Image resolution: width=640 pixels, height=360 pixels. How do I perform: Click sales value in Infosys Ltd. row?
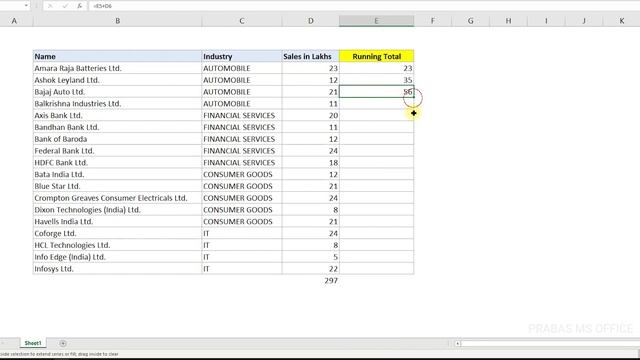pyautogui.click(x=311, y=269)
